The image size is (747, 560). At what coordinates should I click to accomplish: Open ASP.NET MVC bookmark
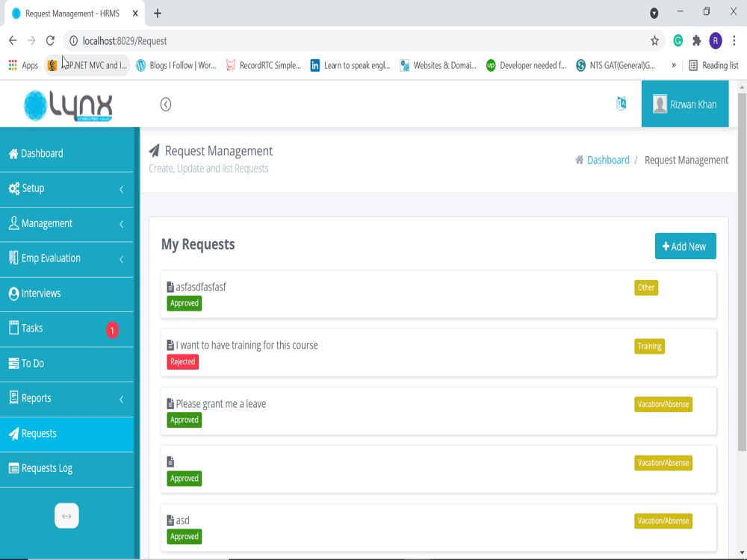[x=87, y=65]
